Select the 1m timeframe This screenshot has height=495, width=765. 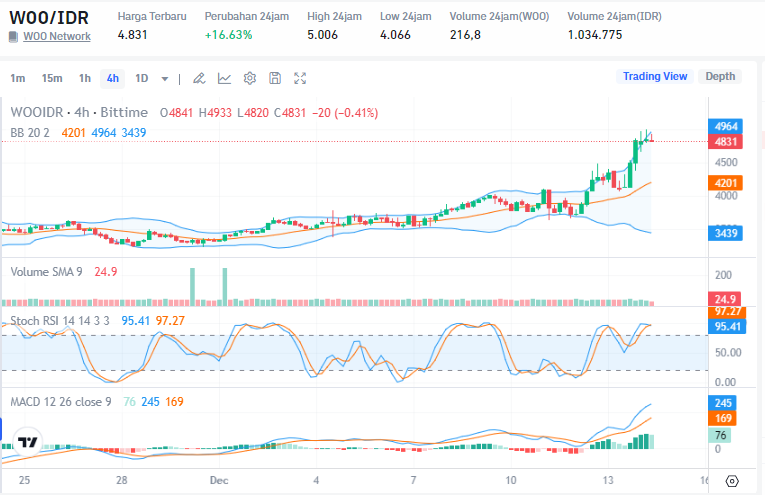18,79
